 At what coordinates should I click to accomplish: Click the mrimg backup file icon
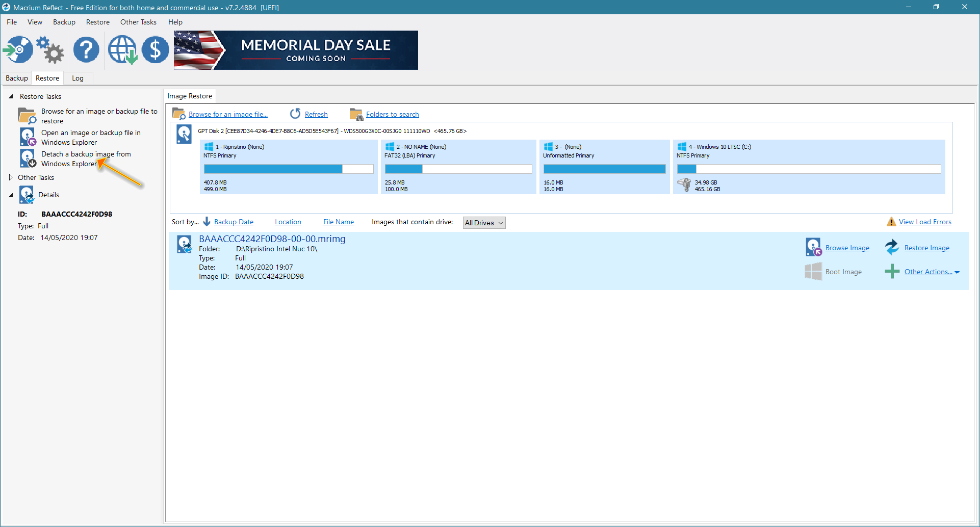(x=184, y=244)
